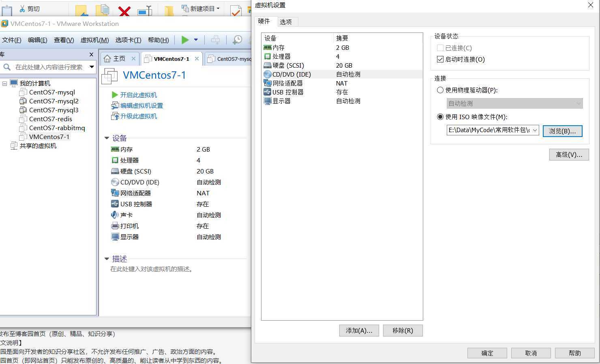Select 使用 ISO 映像文件(M) radio button
The width and height of the screenshot is (600, 364).
[440, 117]
